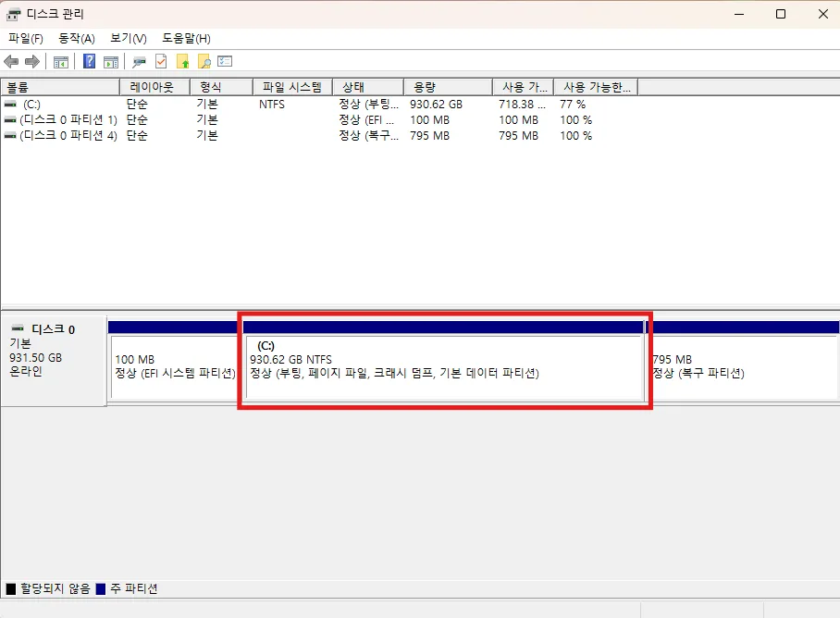Click the 930.62 GB capacity cell
Viewport: 840px width, 618px height.
point(436,105)
